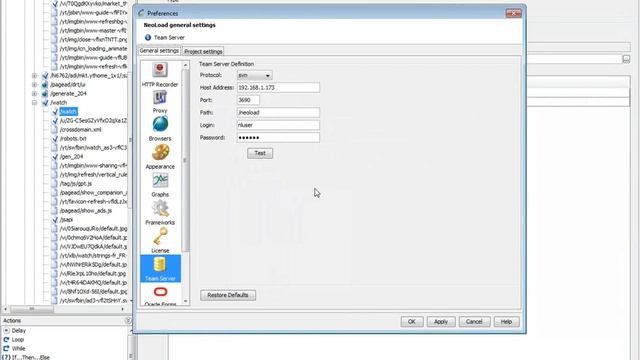The image size is (640, 360).
Task: Open Help for preferences
Action: (506, 322)
